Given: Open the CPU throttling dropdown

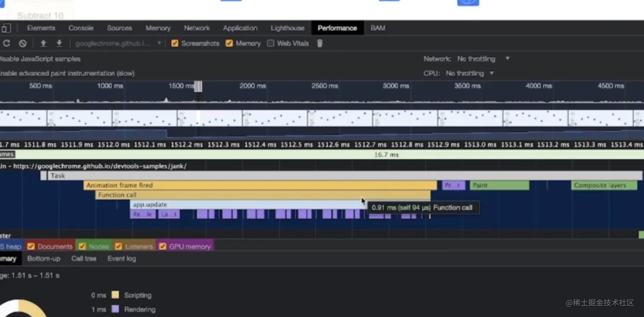Looking at the screenshot, I should (470, 73).
